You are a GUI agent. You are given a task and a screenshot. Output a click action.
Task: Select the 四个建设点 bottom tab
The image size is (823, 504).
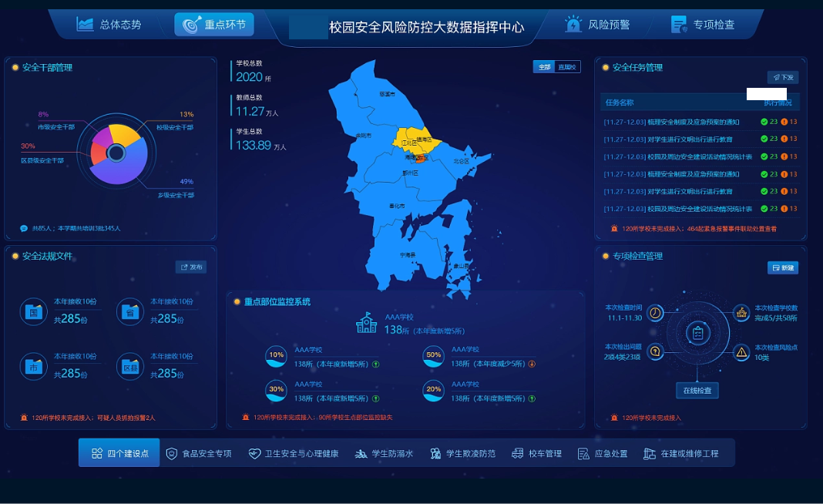click(x=119, y=452)
